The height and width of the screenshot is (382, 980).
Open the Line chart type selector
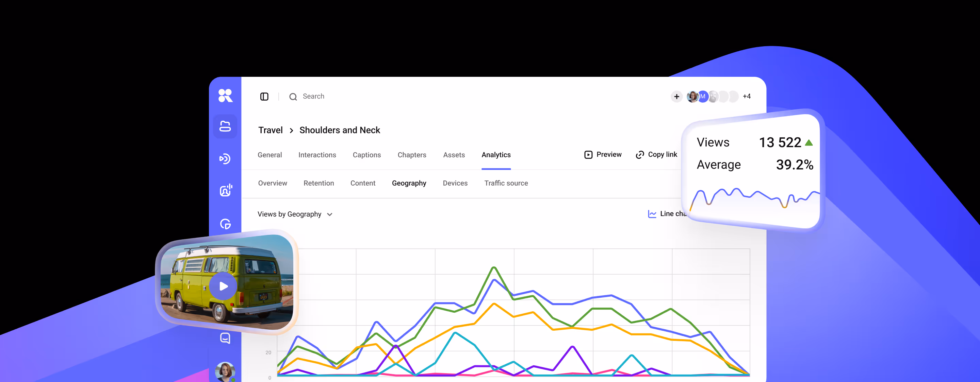coord(667,214)
